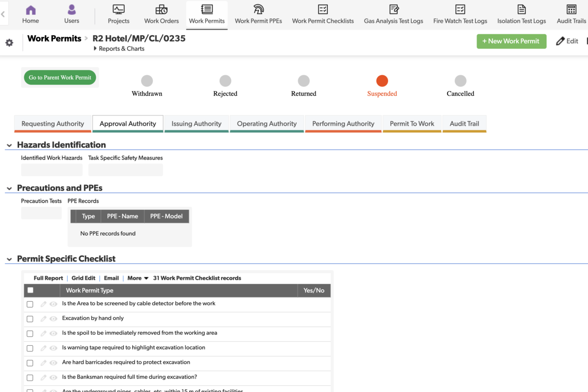Viewport: 588px width, 392px height.
Task: Go to Projects via its icon
Action: click(x=118, y=10)
